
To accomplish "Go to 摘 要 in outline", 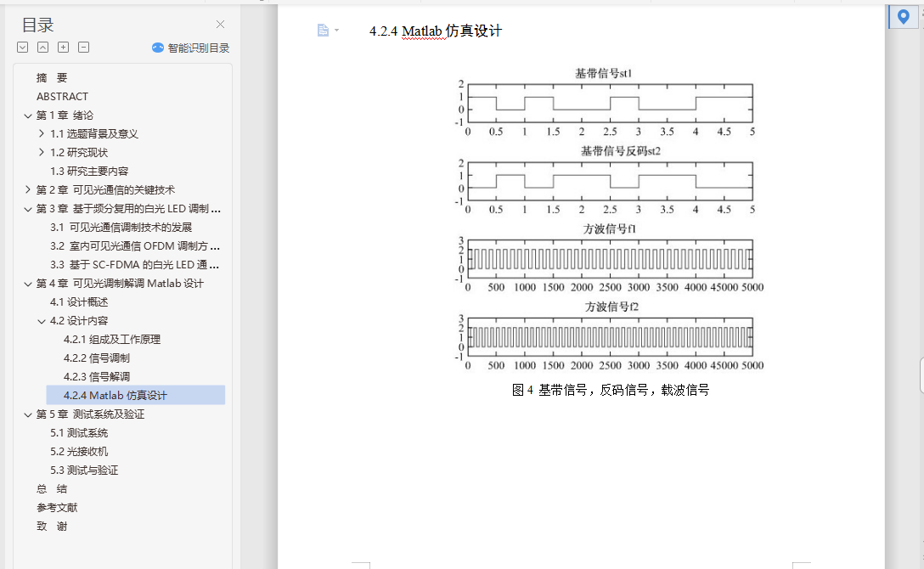I will 52,78.
